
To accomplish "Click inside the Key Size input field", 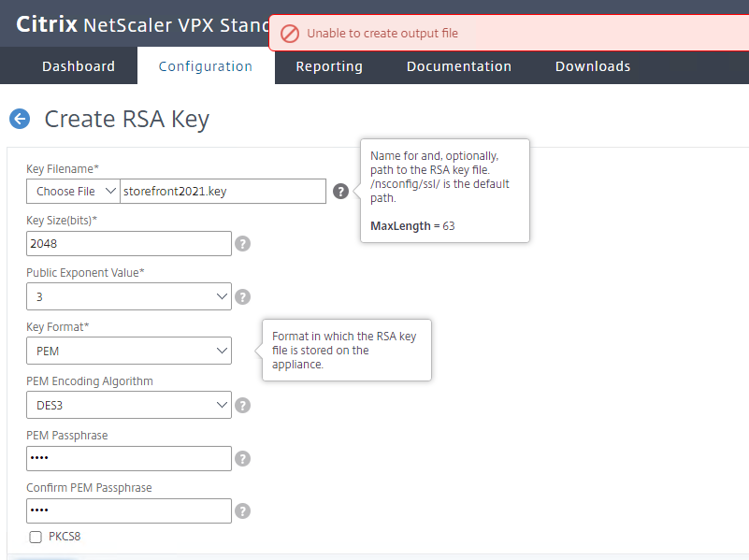I will coord(128,243).
